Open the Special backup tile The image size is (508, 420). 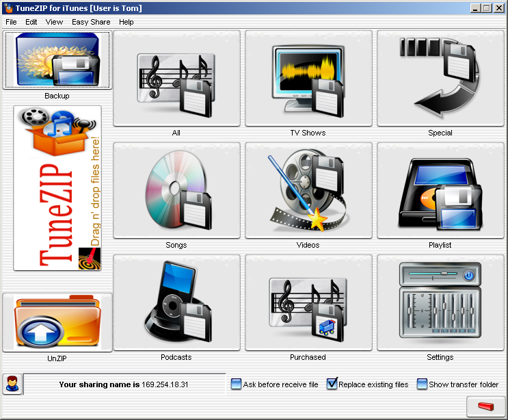coord(440,79)
